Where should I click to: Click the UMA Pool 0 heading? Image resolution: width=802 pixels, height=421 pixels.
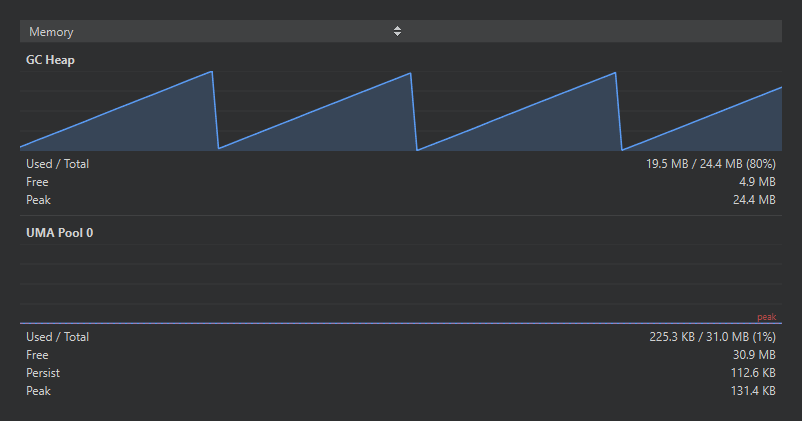pos(59,233)
